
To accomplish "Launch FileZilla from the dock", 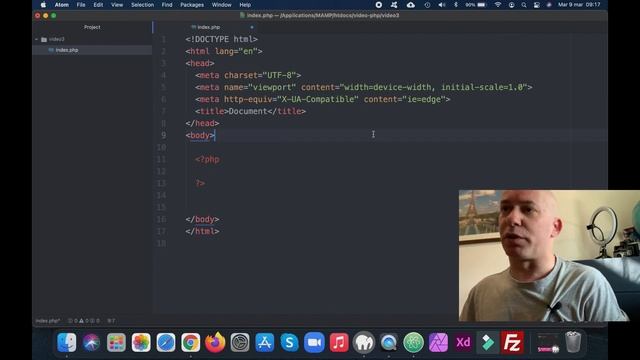I will [512, 342].
